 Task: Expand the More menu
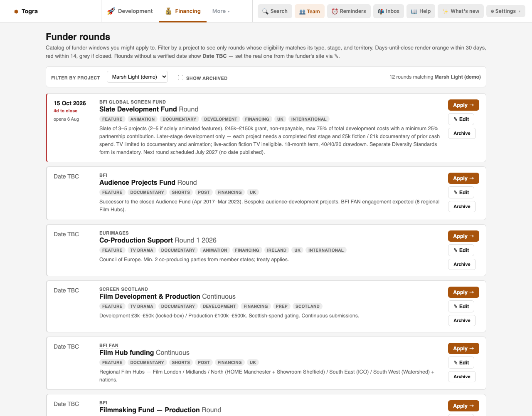221,11
